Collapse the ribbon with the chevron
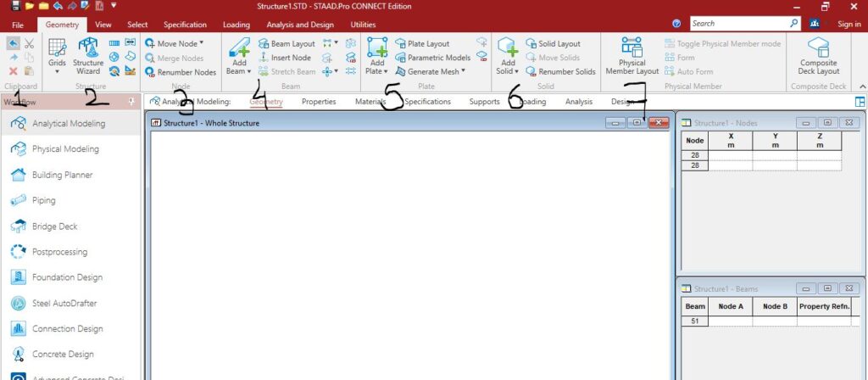This screenshot has width=868, height=380. click(861, 87)
